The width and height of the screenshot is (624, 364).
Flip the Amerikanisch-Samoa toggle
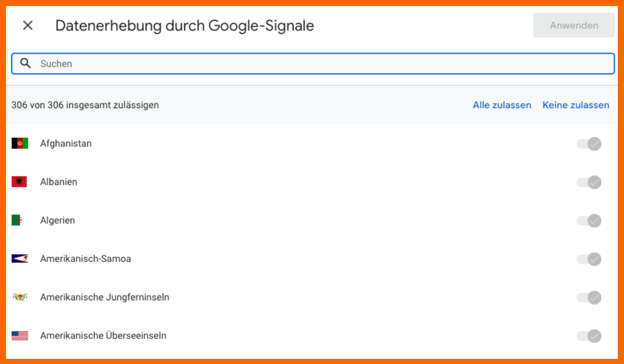pyautogui.click(x=589, y=259)
